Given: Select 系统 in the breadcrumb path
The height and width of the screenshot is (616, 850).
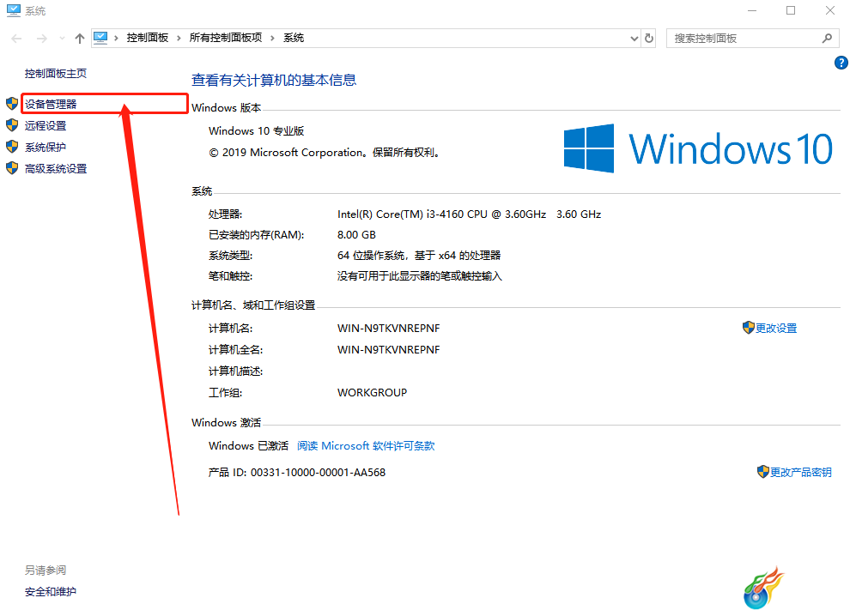Looking at the screenshot, I should (x=294, y=38).
